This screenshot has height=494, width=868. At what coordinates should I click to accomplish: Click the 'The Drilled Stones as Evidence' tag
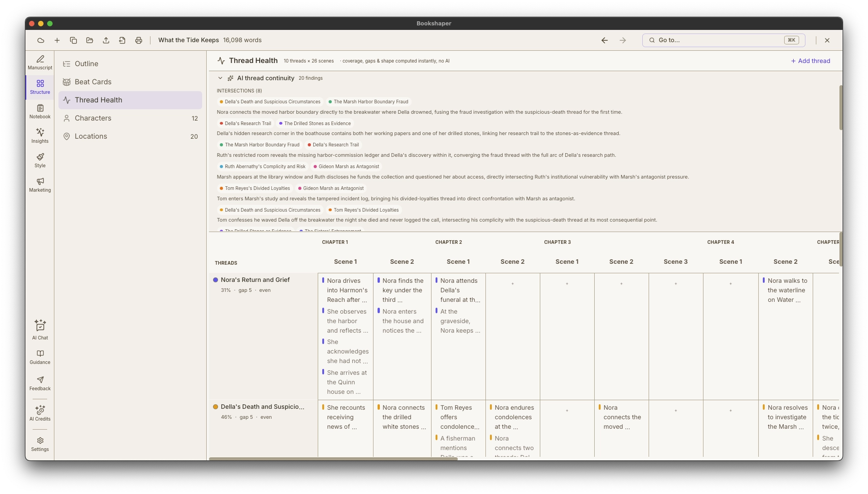[315, 124]
